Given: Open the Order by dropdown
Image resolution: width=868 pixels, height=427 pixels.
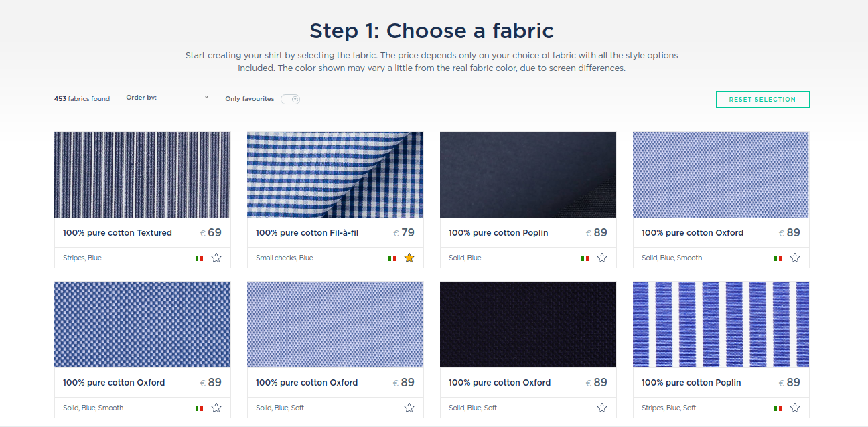Looking at the screenshot, I should (x=167, y=98).
